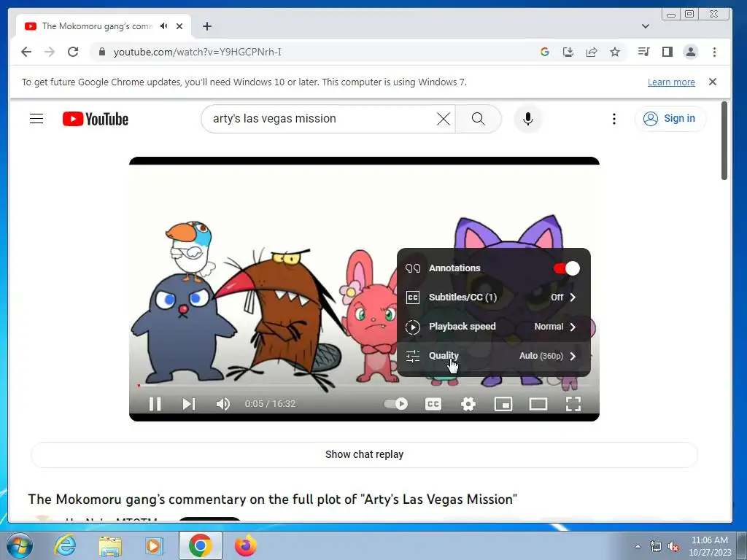Viewport: 747px width, 560px height.
Task: Switch to theater mode
Action: tap(538, 404)
